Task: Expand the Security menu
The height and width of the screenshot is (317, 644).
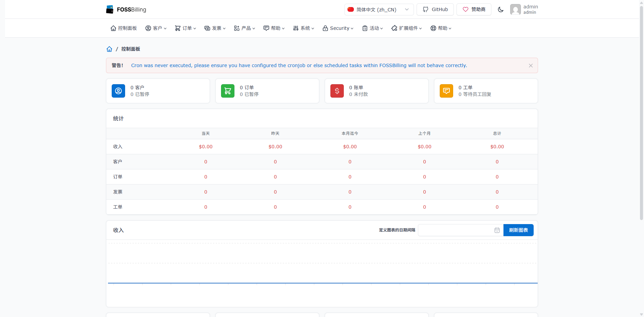Action: 338,28
